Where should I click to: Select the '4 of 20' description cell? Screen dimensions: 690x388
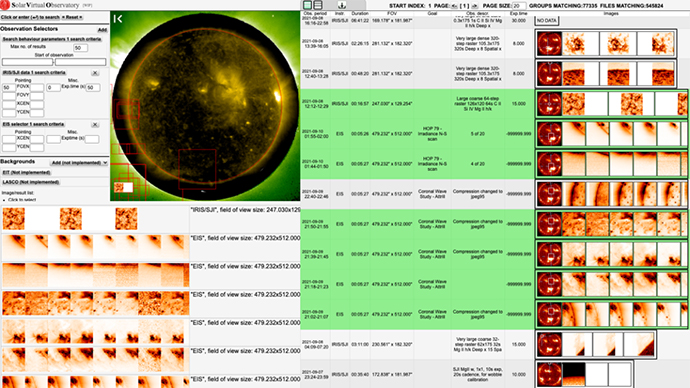point(478,164)
